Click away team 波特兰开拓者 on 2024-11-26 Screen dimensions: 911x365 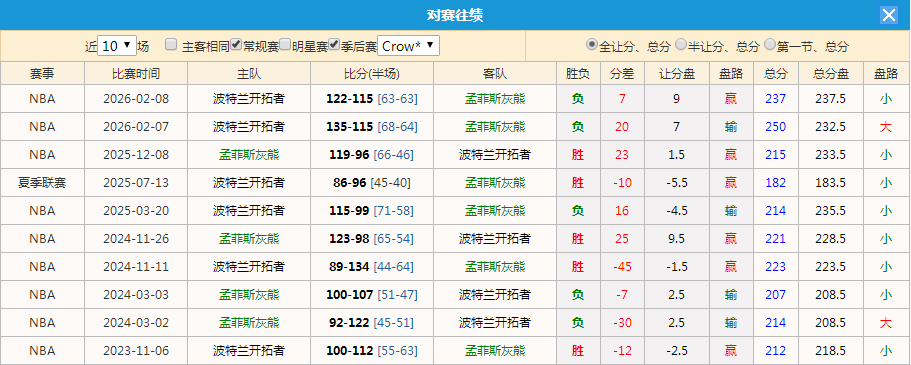tap(495, 238)
